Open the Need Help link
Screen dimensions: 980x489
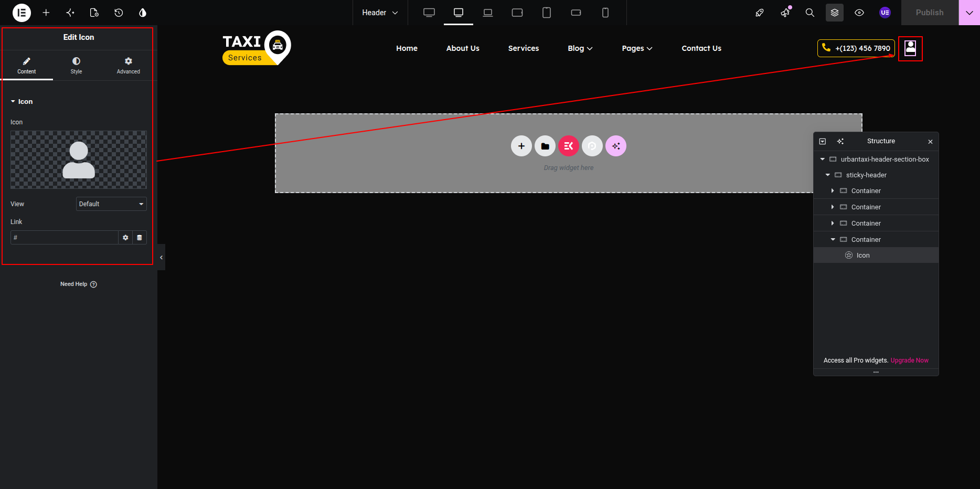(79, 284)
